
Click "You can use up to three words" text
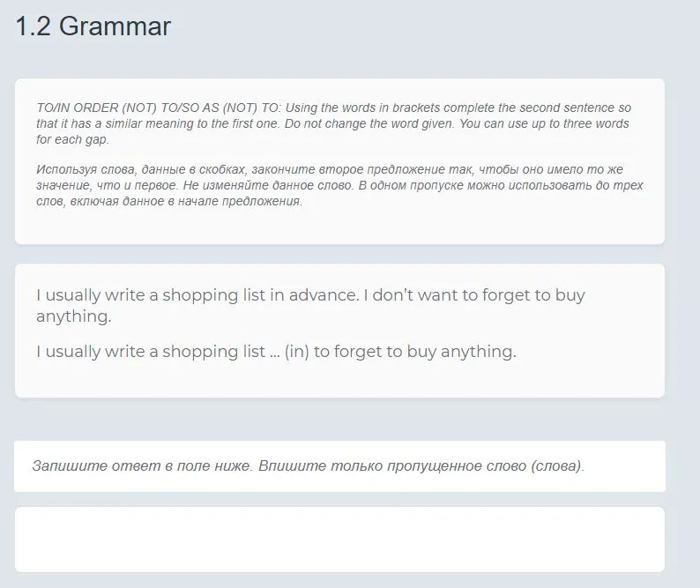pyautogui.click(x=544, y=123)
